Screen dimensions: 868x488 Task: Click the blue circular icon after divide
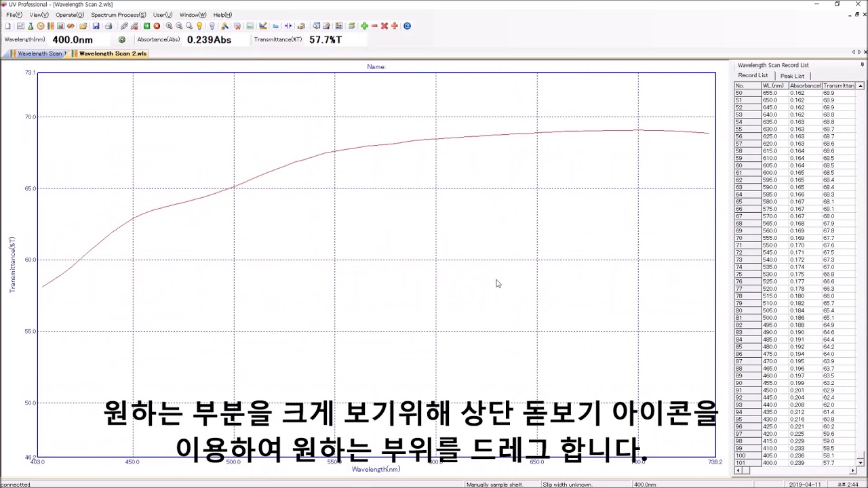tap(407, 26)
